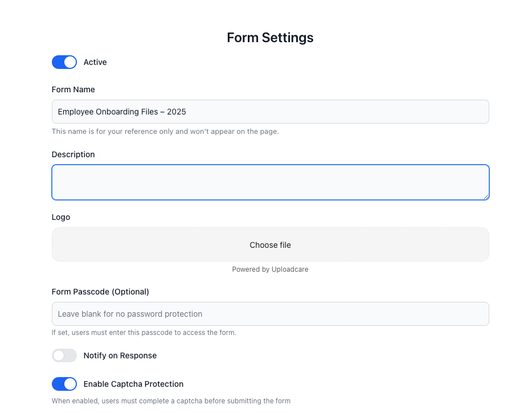The width and height of the screenshot is (532, 413).
Task: Select the text in Employee Onboarding Files field
Action: pos(121,112)
